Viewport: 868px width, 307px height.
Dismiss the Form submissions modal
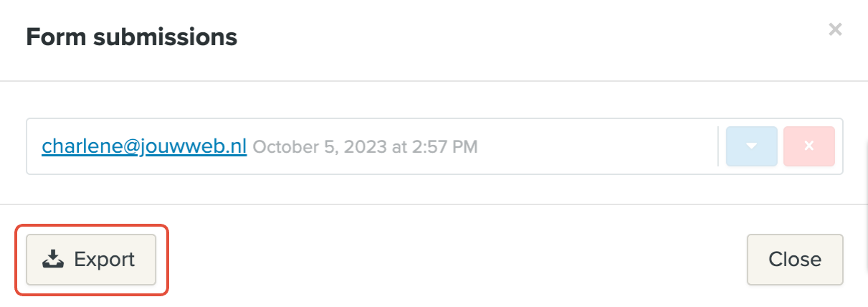click(795, 259)
